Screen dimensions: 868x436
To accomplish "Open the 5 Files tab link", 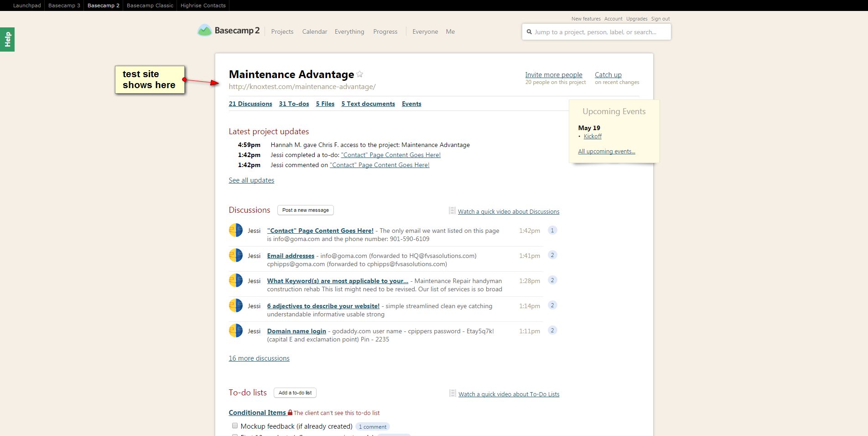I will 325,104.
